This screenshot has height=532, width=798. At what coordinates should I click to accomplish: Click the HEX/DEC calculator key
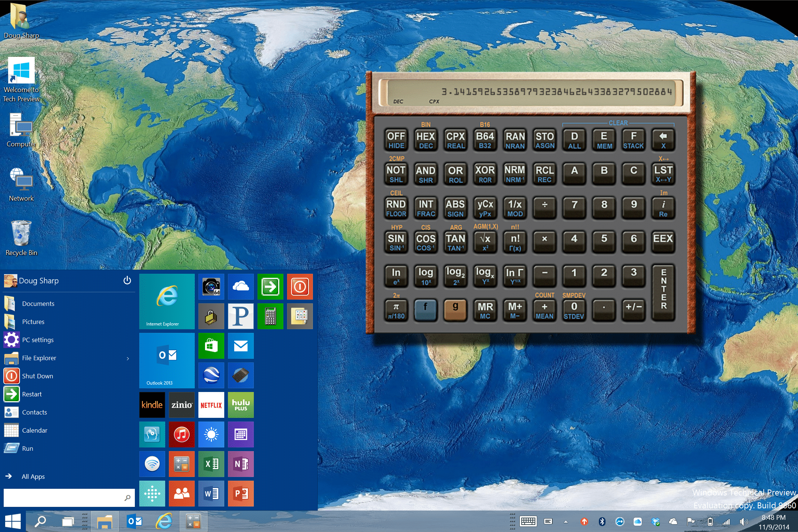click(x=426, y=140)
